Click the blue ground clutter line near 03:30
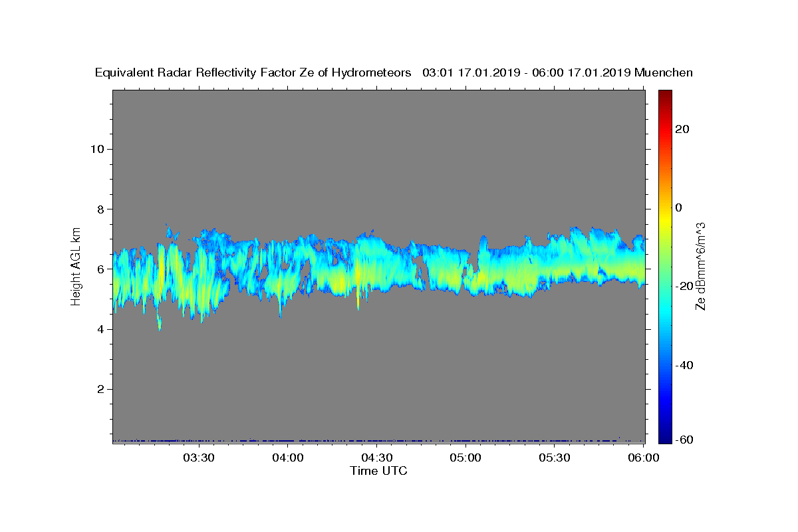Screen dimensions: 798x532 click(199, 440)
